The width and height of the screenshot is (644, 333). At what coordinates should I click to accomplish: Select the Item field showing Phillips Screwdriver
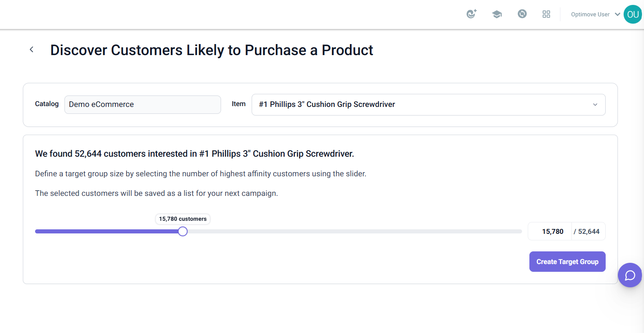428,104
